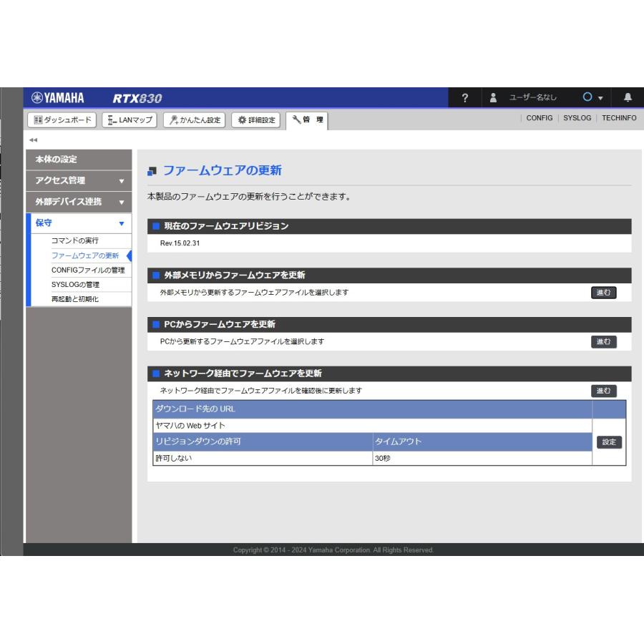This screenshot has height=644, width=644.
Task: Click 進む for 外部メモリ firmware update
Action: coord(603,292)
